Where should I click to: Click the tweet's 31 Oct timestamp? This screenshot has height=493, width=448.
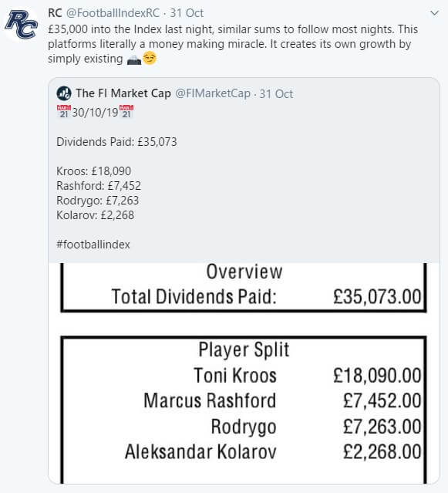click(187, 13)
